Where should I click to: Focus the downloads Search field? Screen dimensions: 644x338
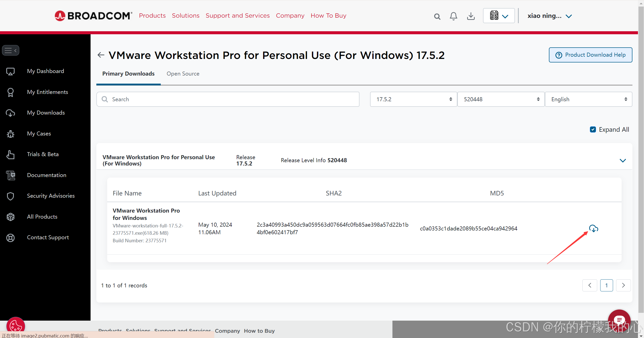point(228,99)
